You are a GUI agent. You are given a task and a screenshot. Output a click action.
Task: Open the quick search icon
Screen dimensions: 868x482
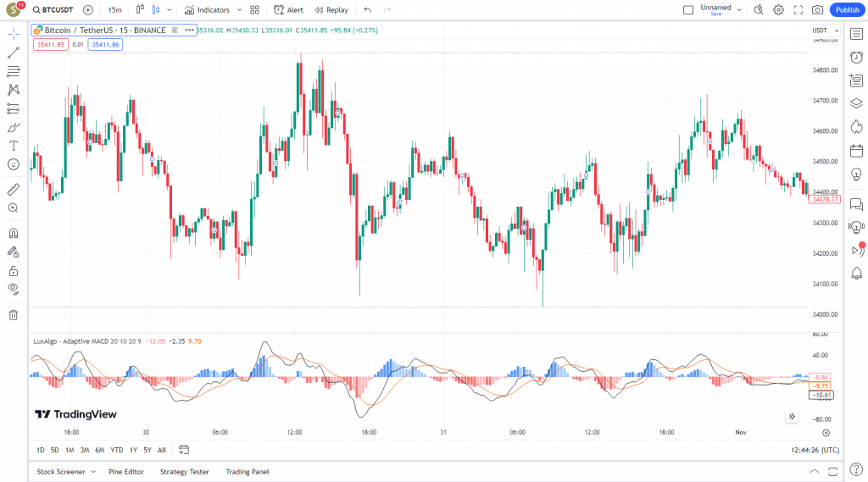click(759, 10)
